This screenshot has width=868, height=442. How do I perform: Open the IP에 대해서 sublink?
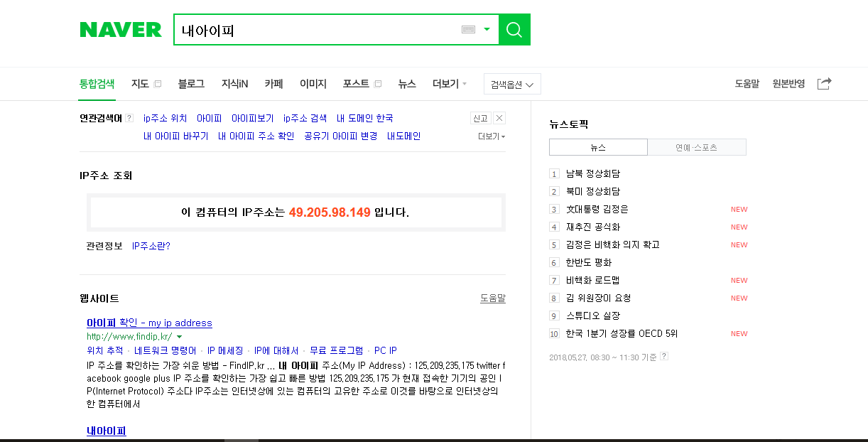276,350
